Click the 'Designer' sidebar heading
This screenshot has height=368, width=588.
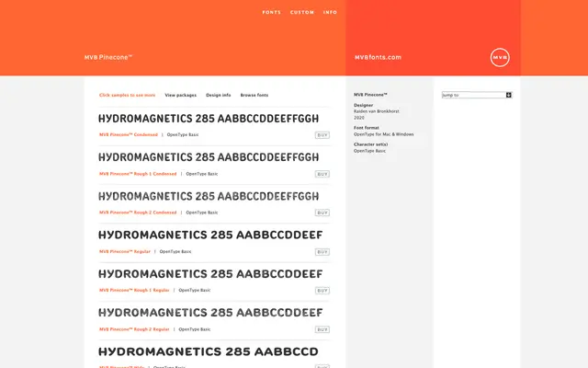pos(364,105)
